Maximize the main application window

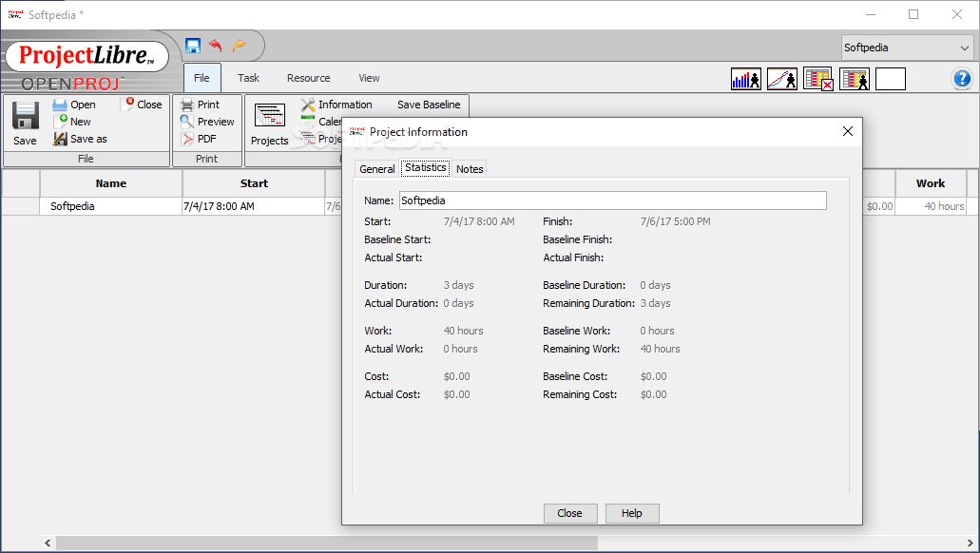913,14
